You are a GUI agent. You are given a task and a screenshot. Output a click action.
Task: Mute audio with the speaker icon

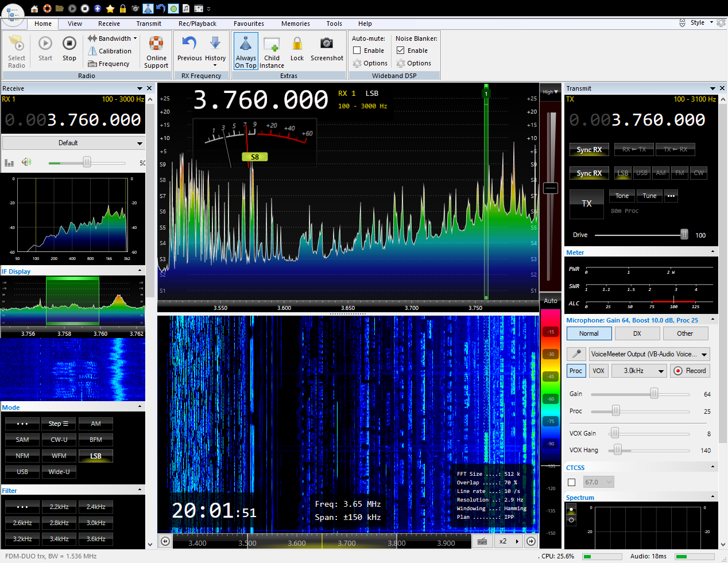[x=26, y=162]
